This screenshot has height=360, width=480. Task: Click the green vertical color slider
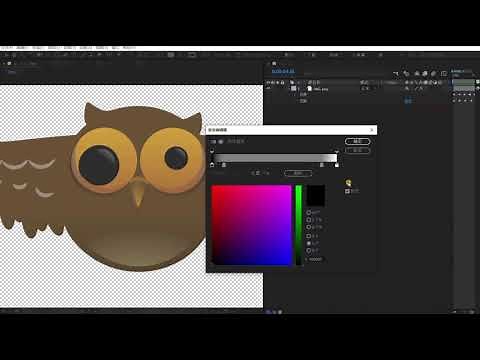click(x=299, y=225)
